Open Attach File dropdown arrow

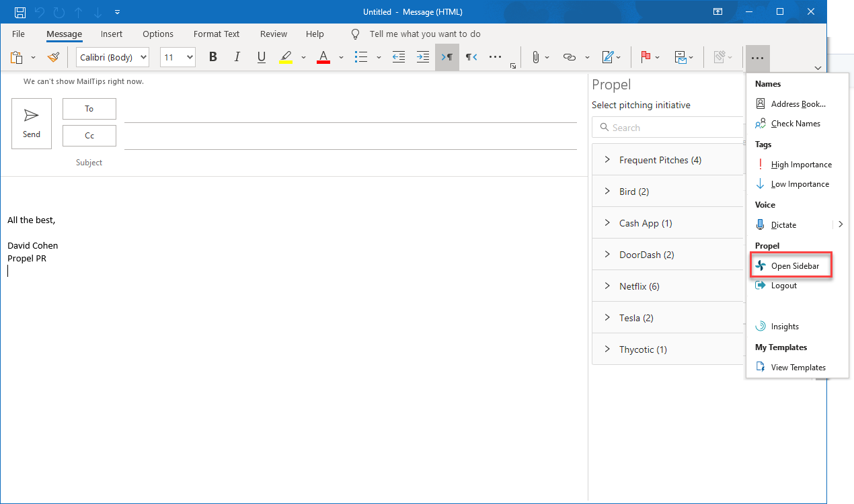pyautogui.click(x=547, y=58)
